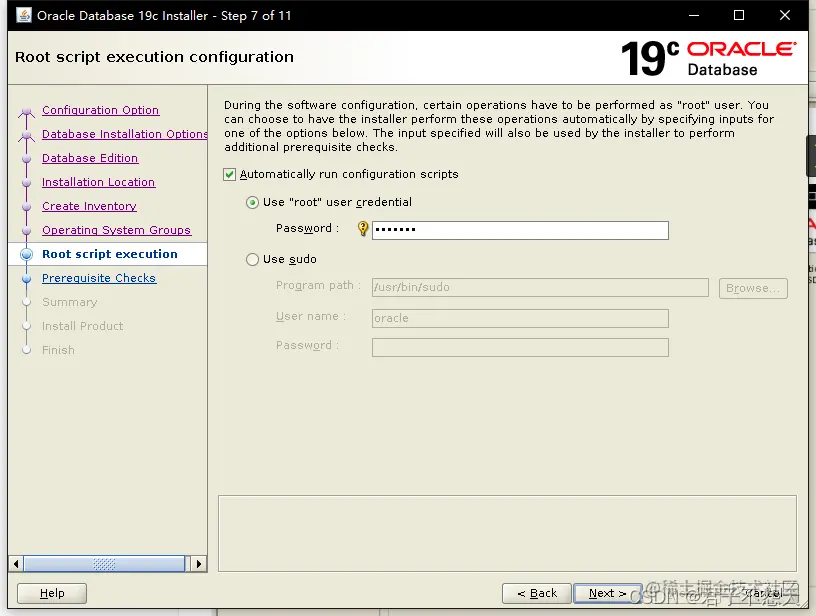816x616 pixels.
Task: Cancel the installation with Cancel button
Action: tap(764, 593)
